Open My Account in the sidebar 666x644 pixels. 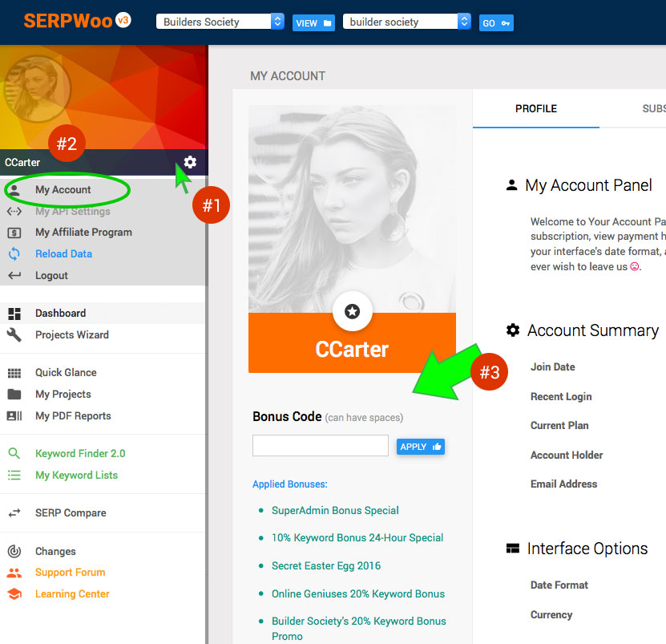(63, 189)
